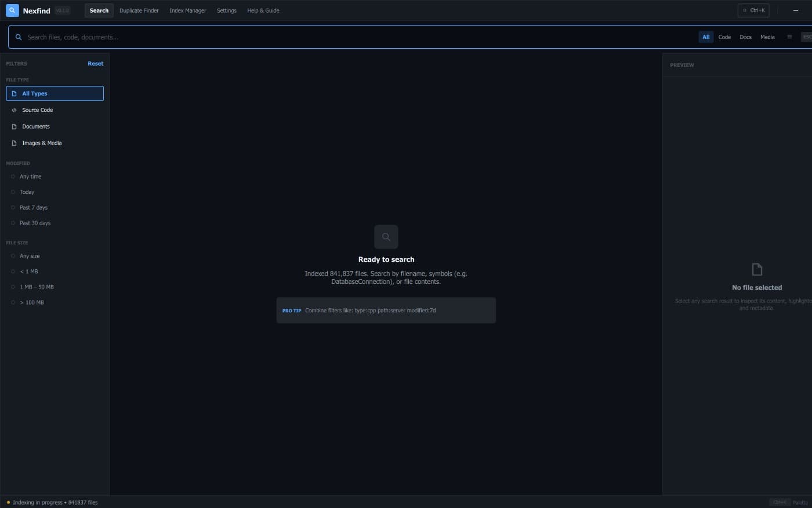This screenshot has height=508, width=812.
Task: Choose the All Types file filter
Action: point(55,93)
